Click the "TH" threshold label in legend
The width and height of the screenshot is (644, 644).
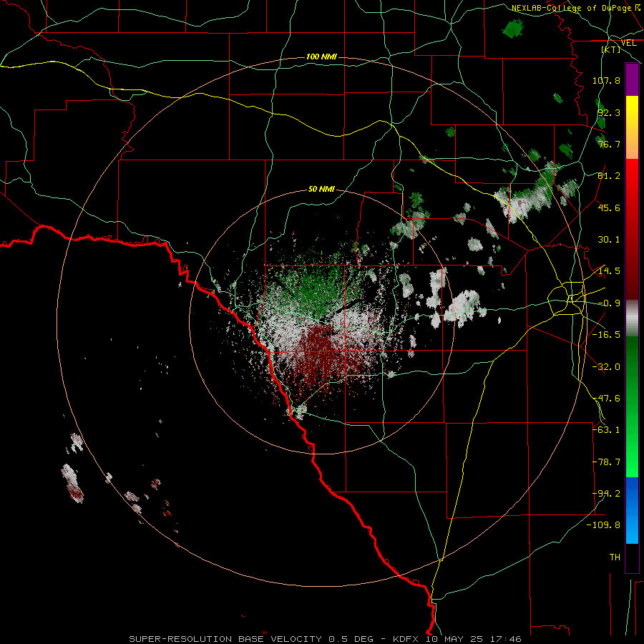(615, 557)
